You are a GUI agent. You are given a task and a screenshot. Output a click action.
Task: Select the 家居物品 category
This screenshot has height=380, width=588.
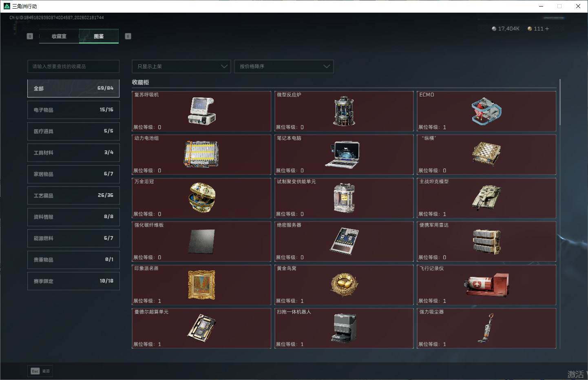[x=73, y=174]
